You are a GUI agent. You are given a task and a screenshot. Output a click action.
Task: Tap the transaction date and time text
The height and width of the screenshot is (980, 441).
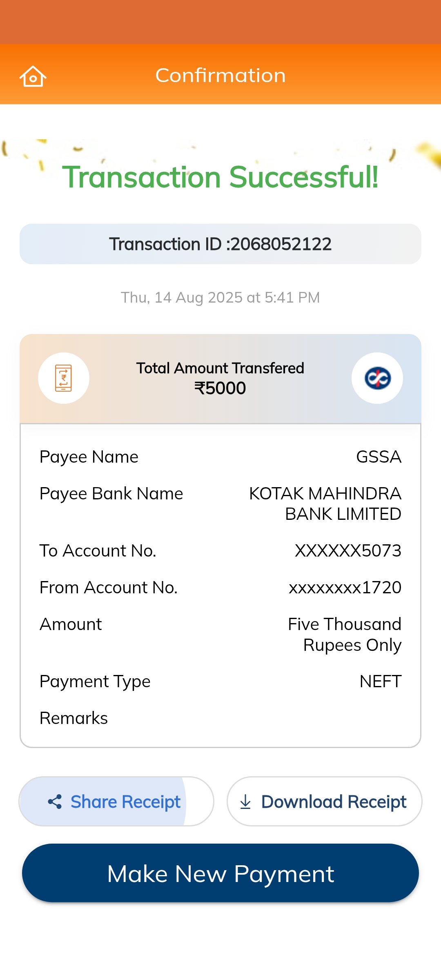point(220,298)
